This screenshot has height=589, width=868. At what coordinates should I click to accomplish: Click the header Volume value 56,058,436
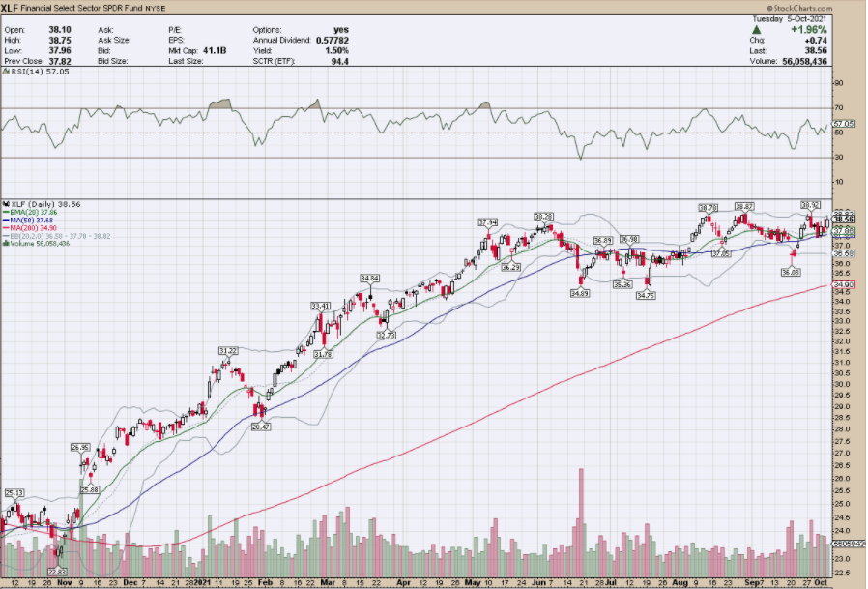805,61
